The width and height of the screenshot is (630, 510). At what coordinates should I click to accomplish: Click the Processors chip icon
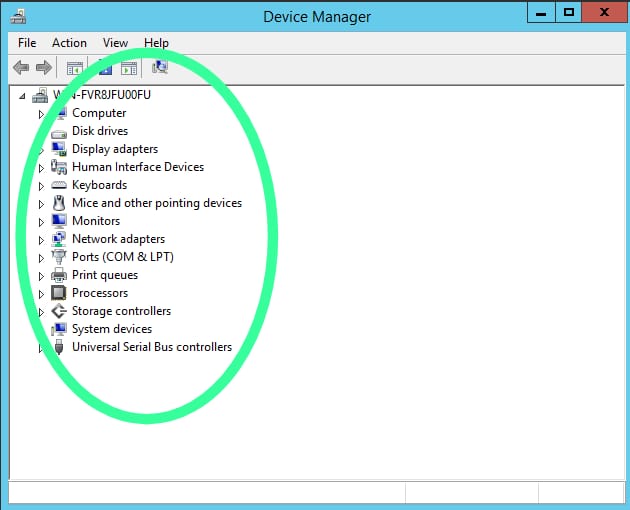pyautogui.click(x=59, y=293)
